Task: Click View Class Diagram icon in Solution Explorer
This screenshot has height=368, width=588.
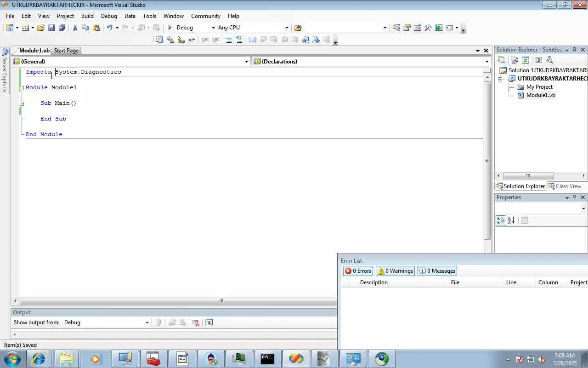Action: pyautogui.click(x=549, y=60)
